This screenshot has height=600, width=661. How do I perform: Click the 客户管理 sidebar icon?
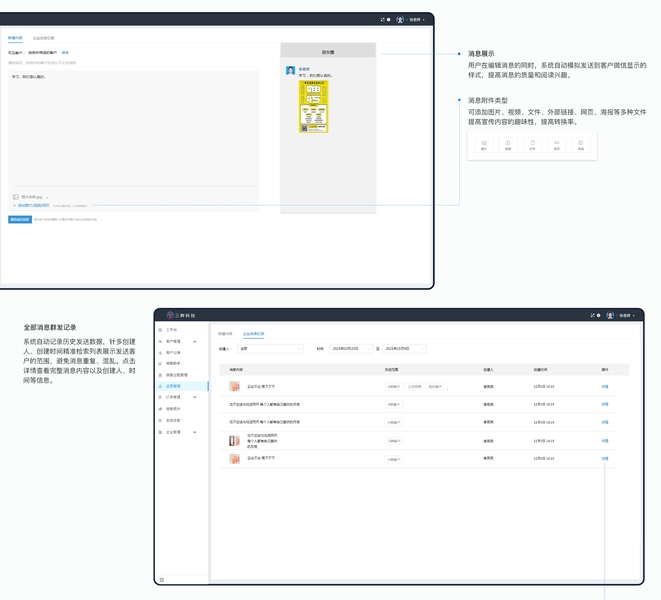(x=160, y=341)
